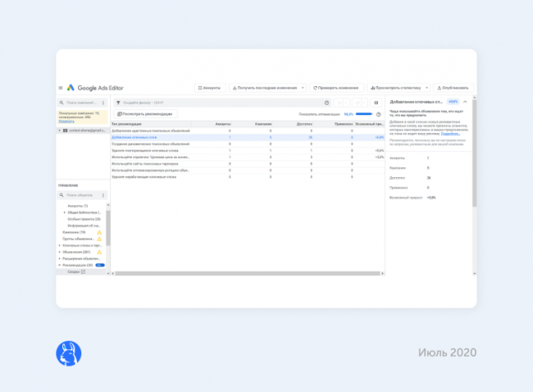Viewport: 533px width, 392px height.
Task: Click warning icon next to Кампании
Action: tap(99, 232)
